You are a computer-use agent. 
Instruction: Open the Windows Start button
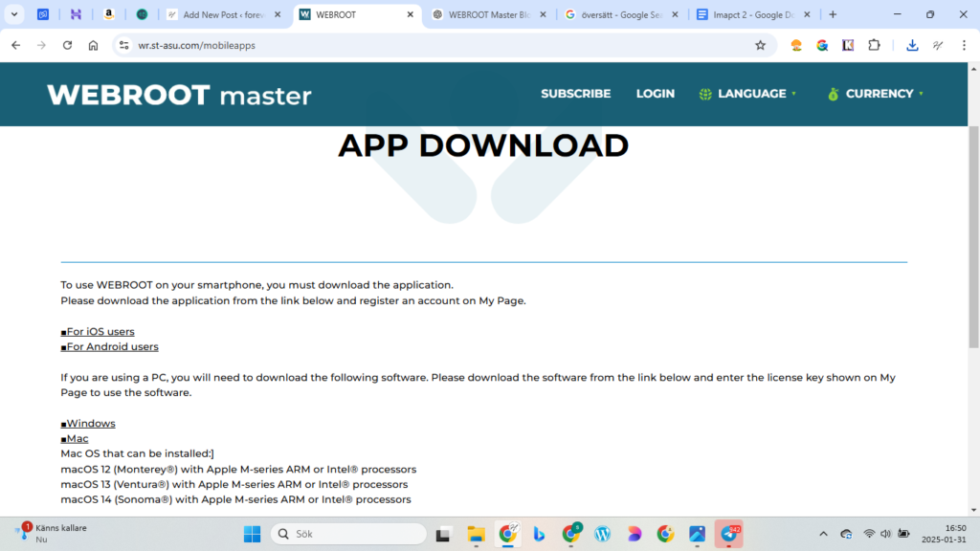[x=252, y=534]
